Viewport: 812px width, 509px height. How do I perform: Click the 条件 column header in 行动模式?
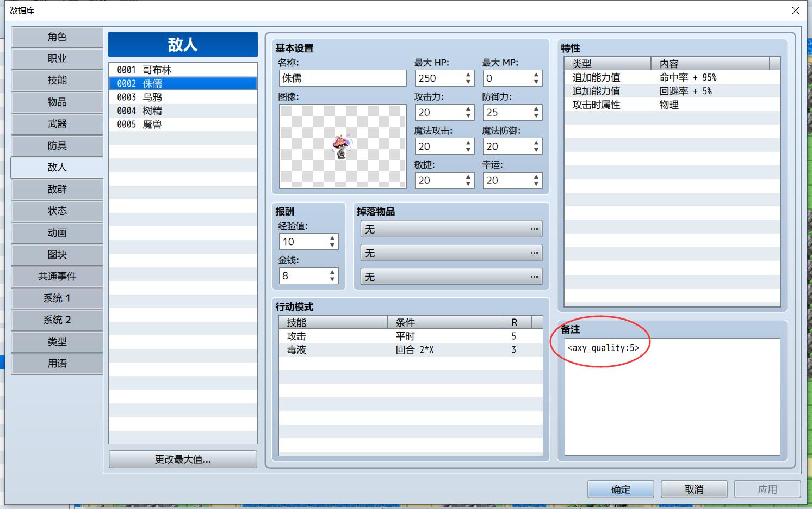[x=445, y=322]
